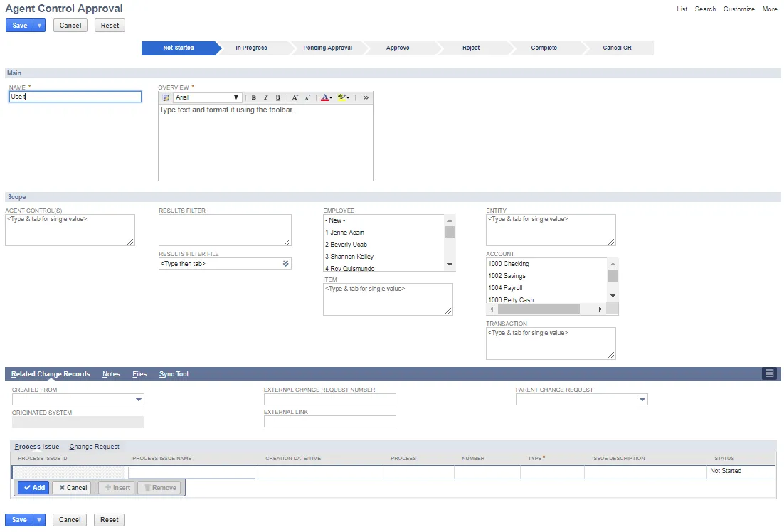Open the Created From dropdown

point(139,399)
